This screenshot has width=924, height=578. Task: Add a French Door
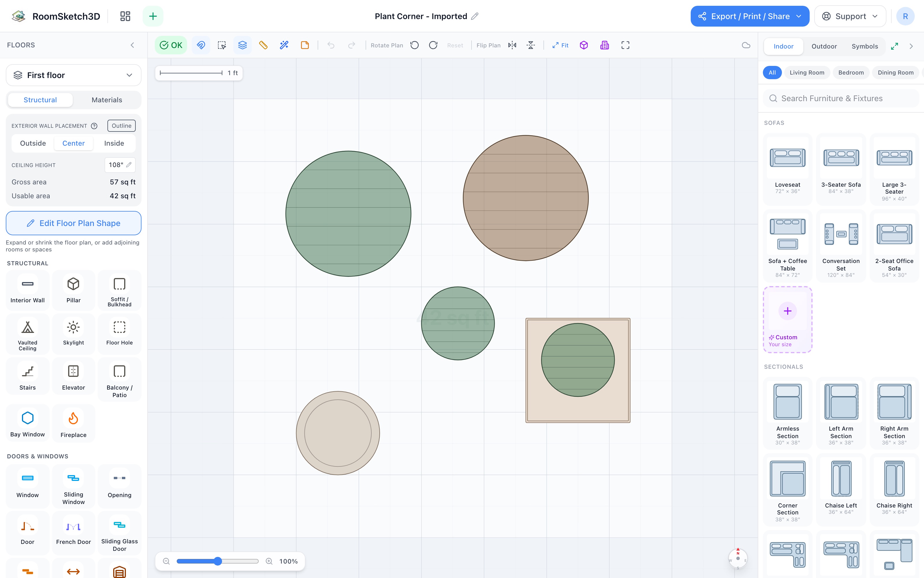coord(73,533)
